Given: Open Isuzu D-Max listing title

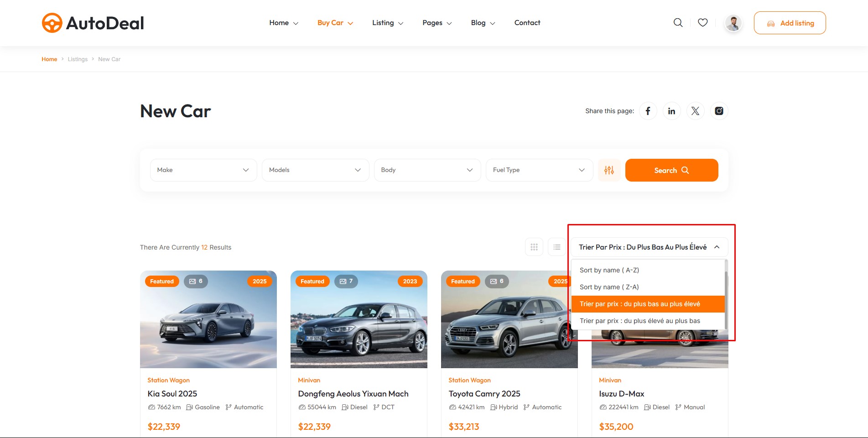Looking at the screenshot, I should point(622,394).
